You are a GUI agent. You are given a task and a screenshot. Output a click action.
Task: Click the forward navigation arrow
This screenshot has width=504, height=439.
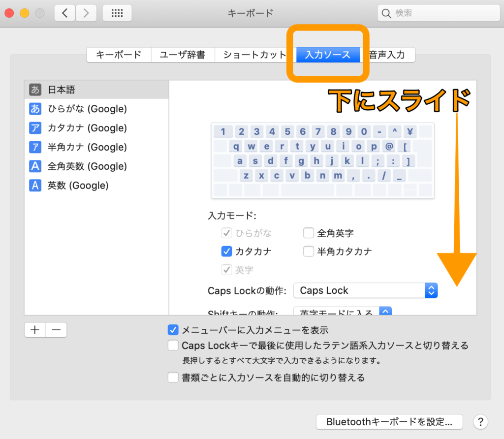coord(86,13)
